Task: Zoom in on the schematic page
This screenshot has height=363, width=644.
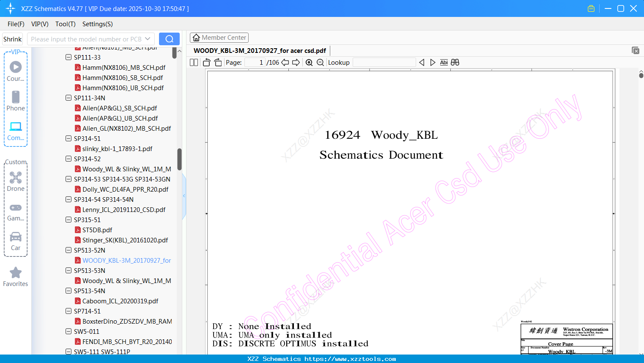Action: [309, 63]
